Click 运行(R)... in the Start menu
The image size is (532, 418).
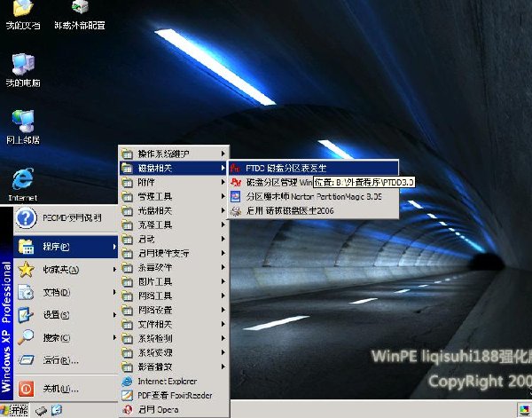pos(66,360)
